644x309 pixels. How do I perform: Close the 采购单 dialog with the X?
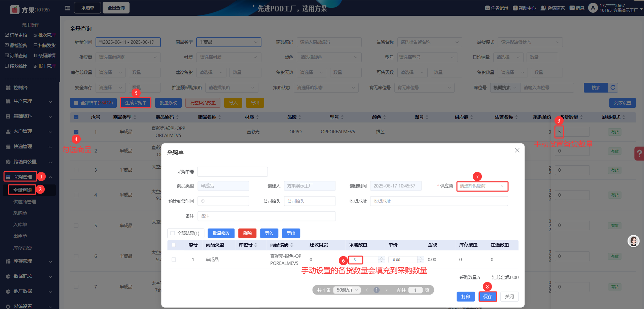[x=517, y=150]
